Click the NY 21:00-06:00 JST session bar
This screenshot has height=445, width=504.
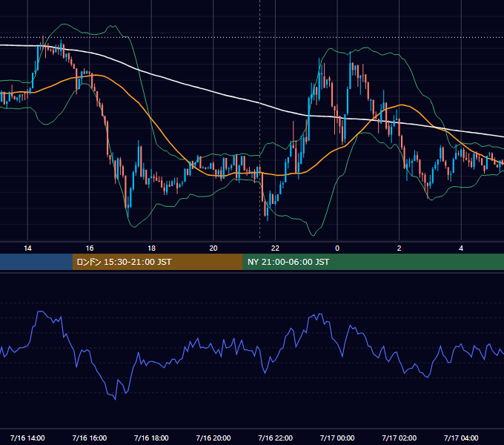[x=373, y=262]
